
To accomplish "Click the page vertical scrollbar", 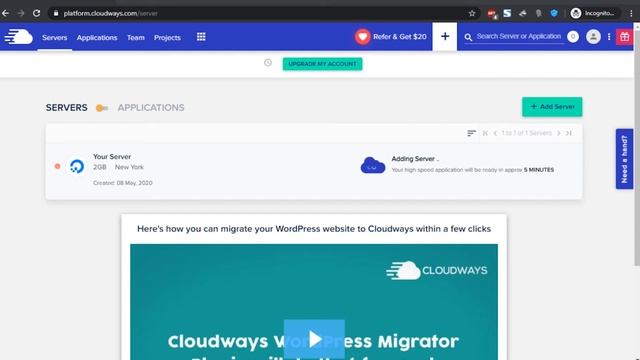I will click(637, 147).
